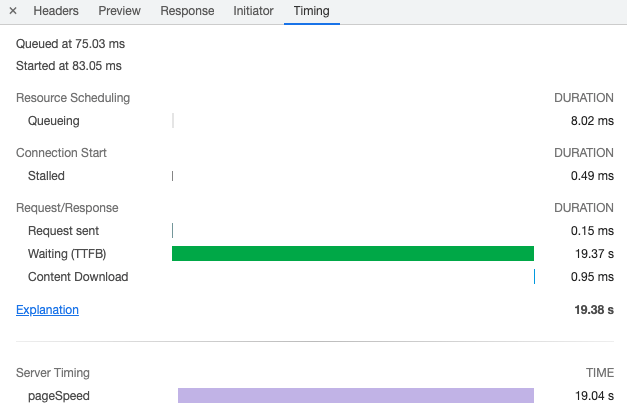Open the Preview tab
This screenshot has height=419, width=627.
pos(120,11)
